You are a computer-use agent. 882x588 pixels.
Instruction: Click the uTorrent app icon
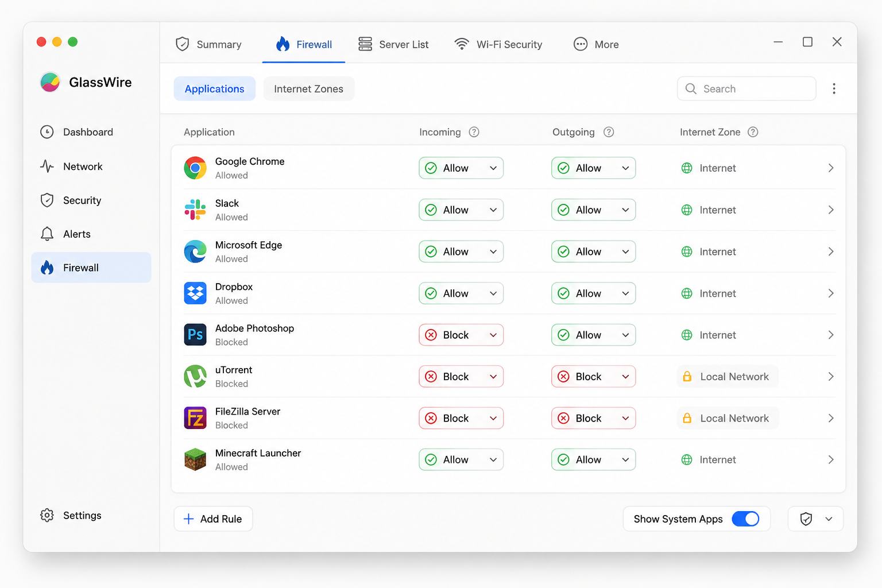click(x=195, y=377)
